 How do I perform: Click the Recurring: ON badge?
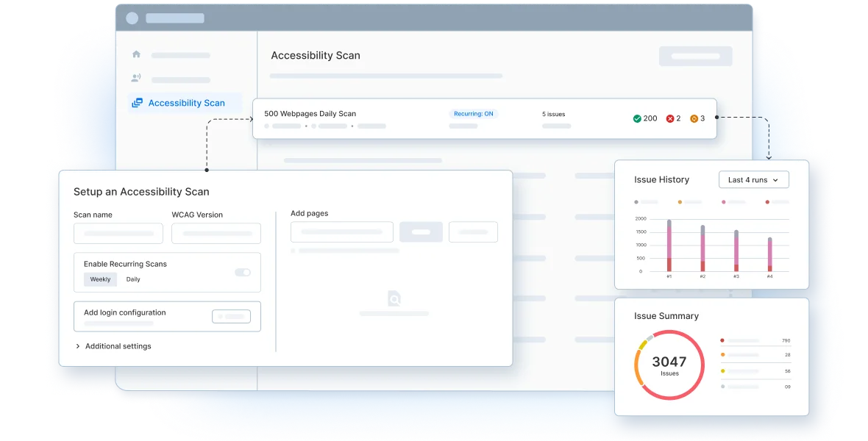[473, 113]
